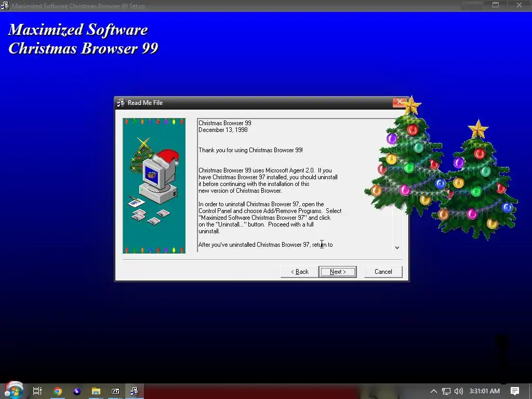Open 7-Zip from the taskbar
Viewport: 532px width, 399px height.
point(115,391)
